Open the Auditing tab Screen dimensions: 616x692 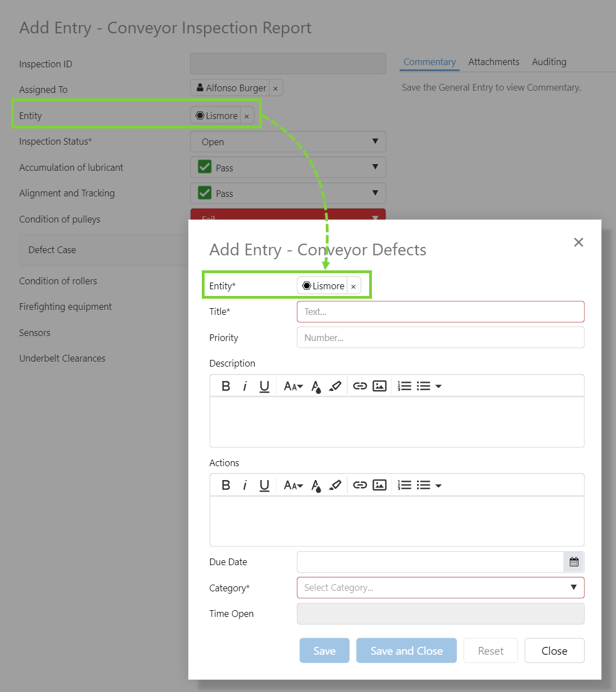pos(549,62)
